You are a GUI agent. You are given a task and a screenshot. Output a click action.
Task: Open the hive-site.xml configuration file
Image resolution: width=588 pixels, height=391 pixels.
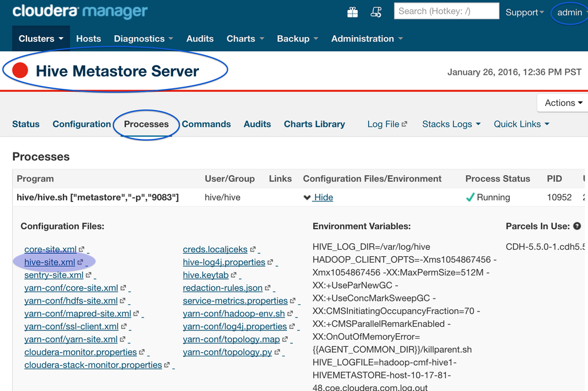(49, 262)
